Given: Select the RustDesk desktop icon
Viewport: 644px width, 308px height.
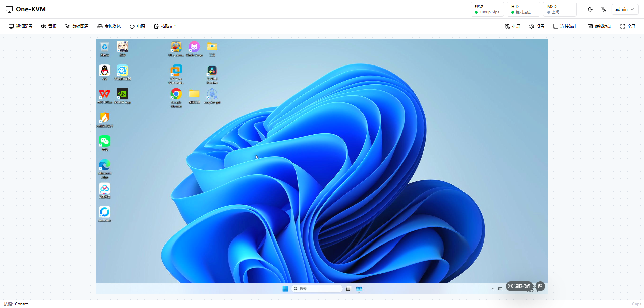Looking at the screenshot, I should [105, 212].
